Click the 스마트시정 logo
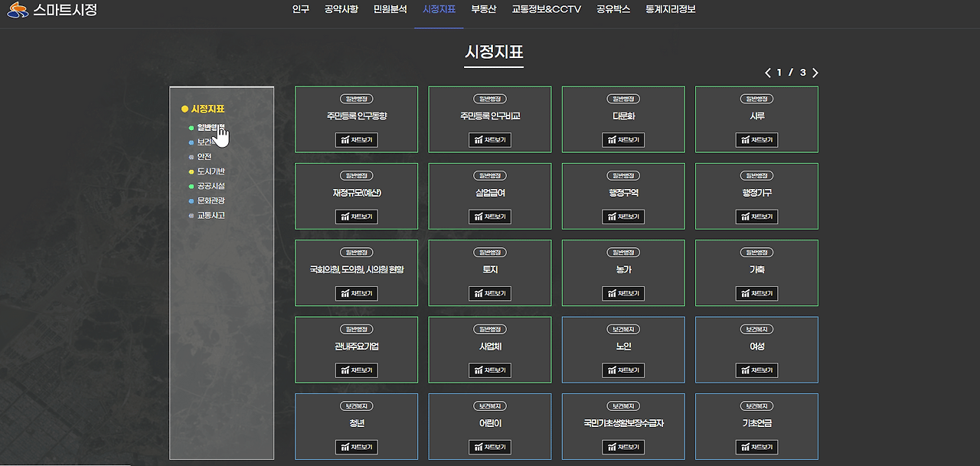Image resolution: width=980 pixels, height=466 pixels. coord(53,10)
